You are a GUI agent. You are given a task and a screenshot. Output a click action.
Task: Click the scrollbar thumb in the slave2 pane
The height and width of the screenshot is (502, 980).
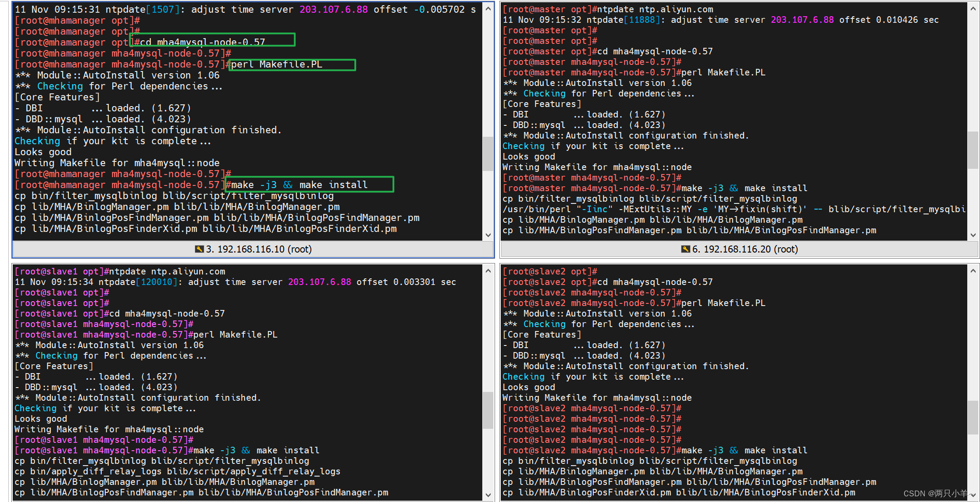[x=973, y=417]
